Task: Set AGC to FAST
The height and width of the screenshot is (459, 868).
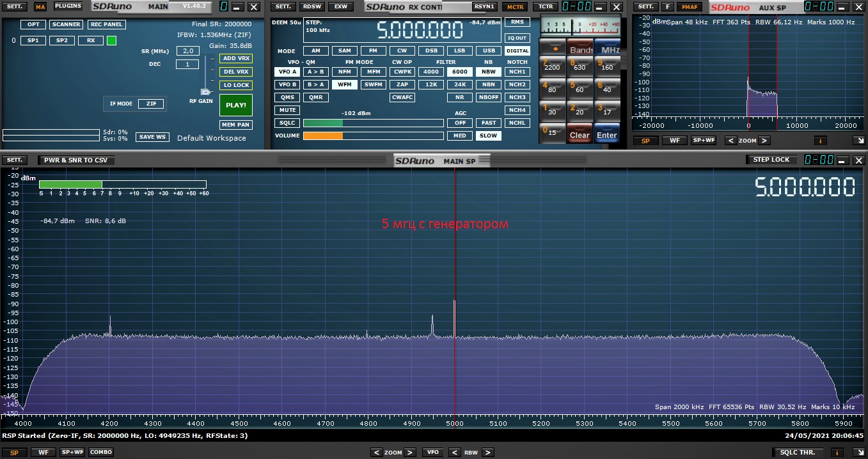Action: (489, 123)
